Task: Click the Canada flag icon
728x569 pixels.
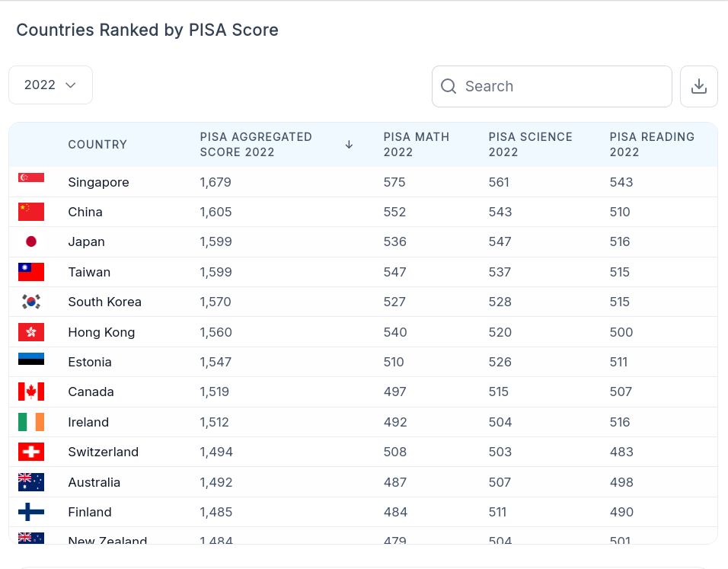Action: pyautogui.click(x=31, y=392)
